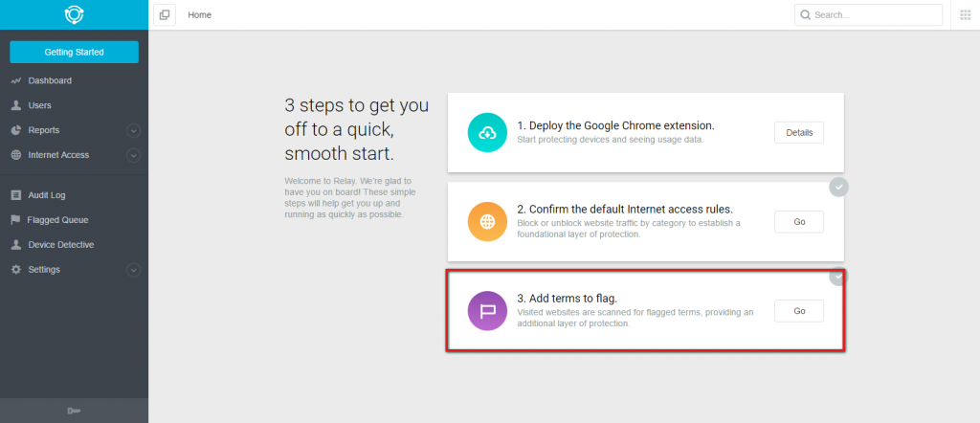The width and height of the screenshot is (980, 423).
Task: Toggle the checkmark on step 2 card
Action: (x=838, y=187)
